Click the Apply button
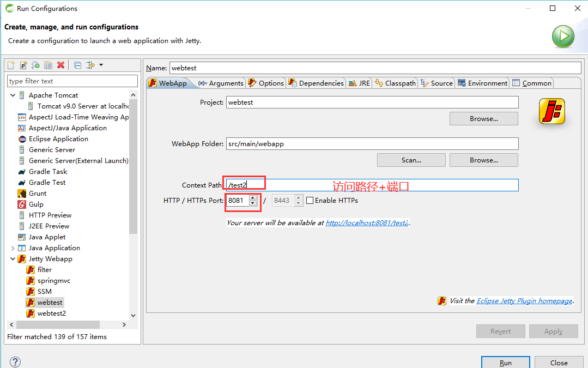The height and width of the screenshot is (368, 588). point(554,331)
